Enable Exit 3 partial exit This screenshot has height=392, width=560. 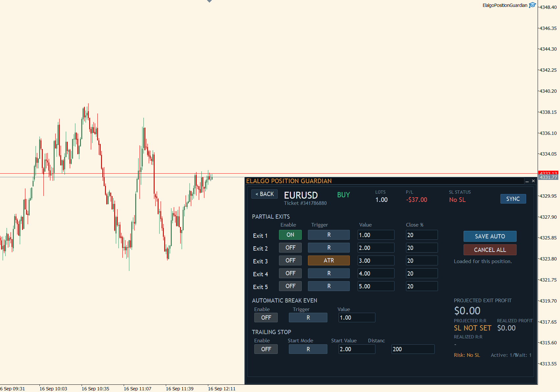[x=290, y=260]
